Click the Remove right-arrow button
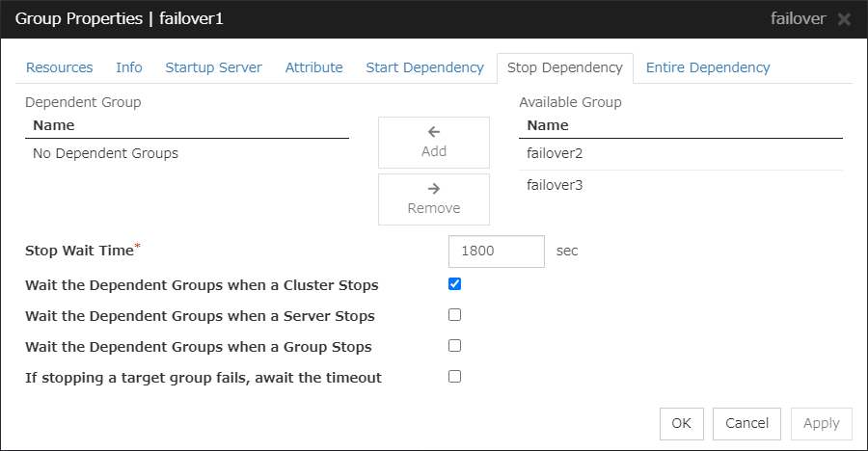This screenshot has width=868, height=451. (x=434, y=199)
